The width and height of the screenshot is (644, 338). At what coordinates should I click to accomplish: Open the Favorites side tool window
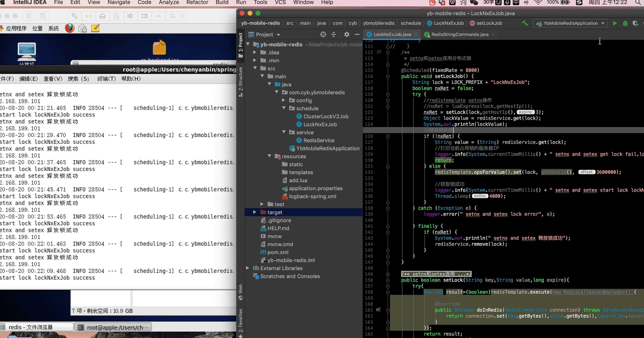tap(240, 323)
